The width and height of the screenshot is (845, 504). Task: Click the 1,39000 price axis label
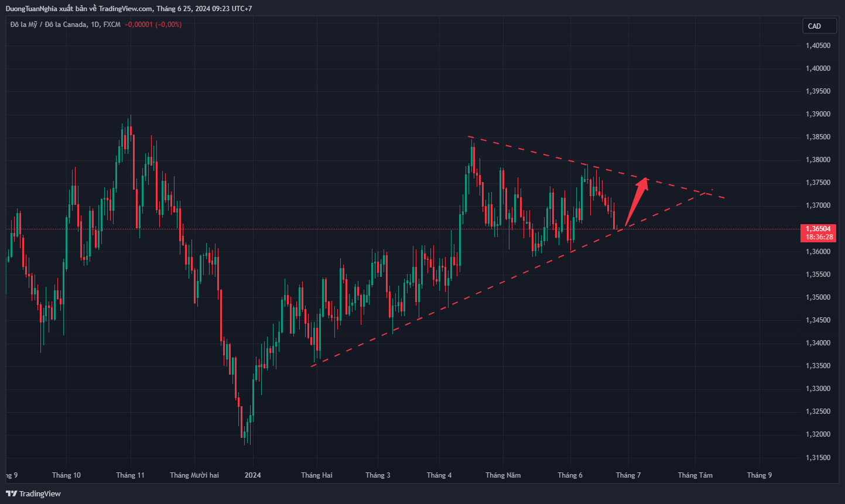click(x=818, y=114)
